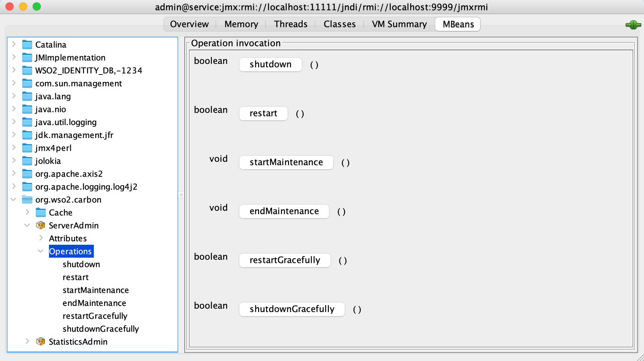Select restart in the operations tree
644x361 pixels.
click(75, 277)
